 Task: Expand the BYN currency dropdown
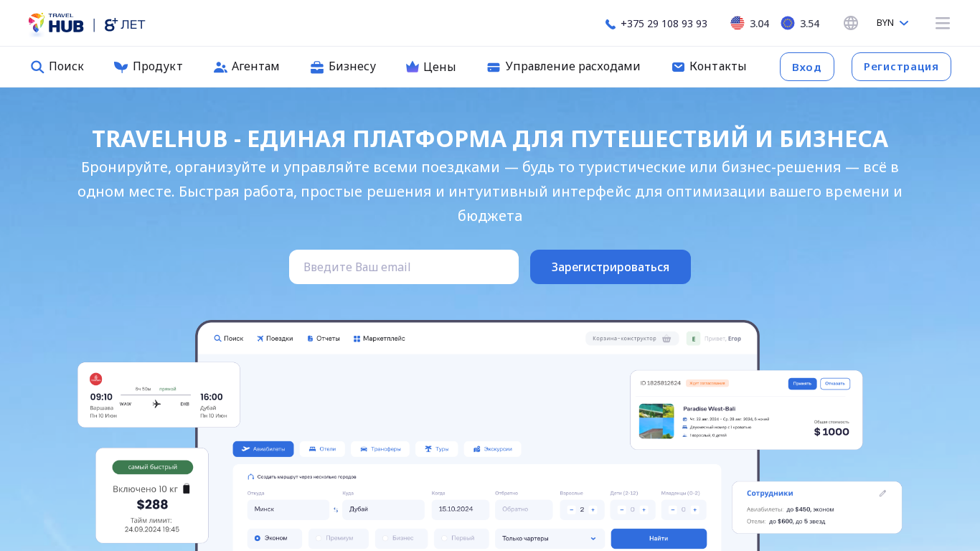pos(892,23)
